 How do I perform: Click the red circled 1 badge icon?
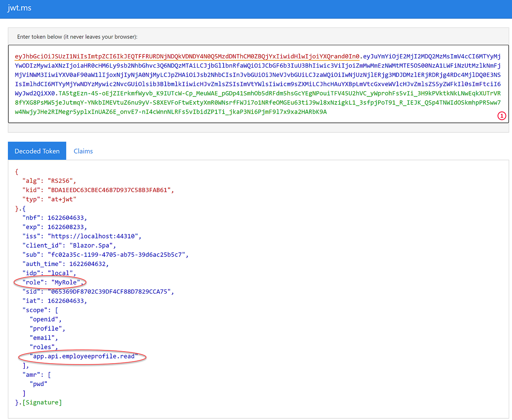click(x=502, y=116)
